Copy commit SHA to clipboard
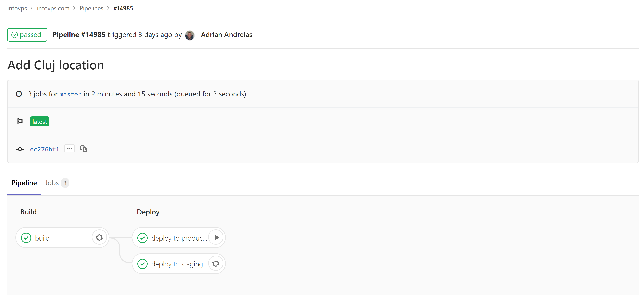This screenshot has width=644, height=306. 84,149
